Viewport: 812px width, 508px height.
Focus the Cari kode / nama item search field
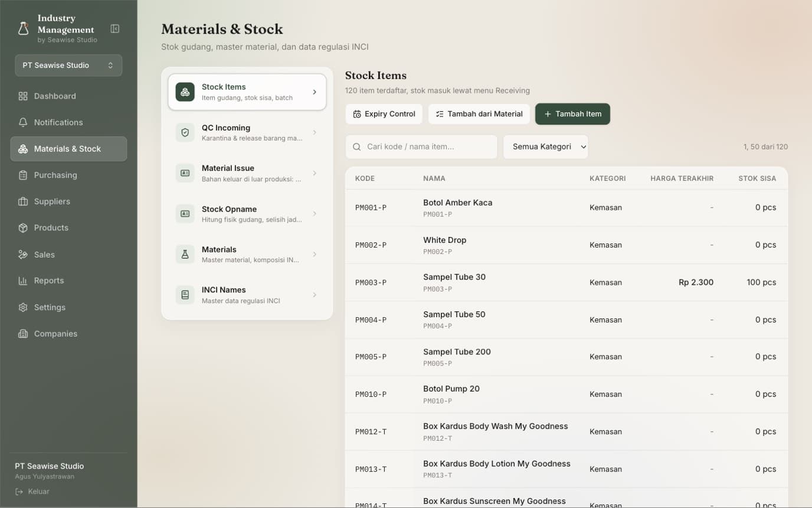point(421,146)
